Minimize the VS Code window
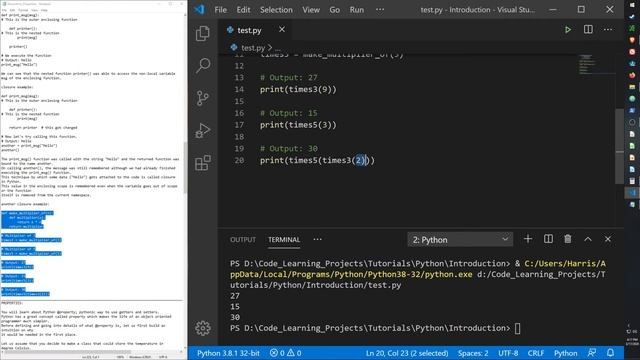This screenshot has width=640, height=360. [x=553, y=9]
